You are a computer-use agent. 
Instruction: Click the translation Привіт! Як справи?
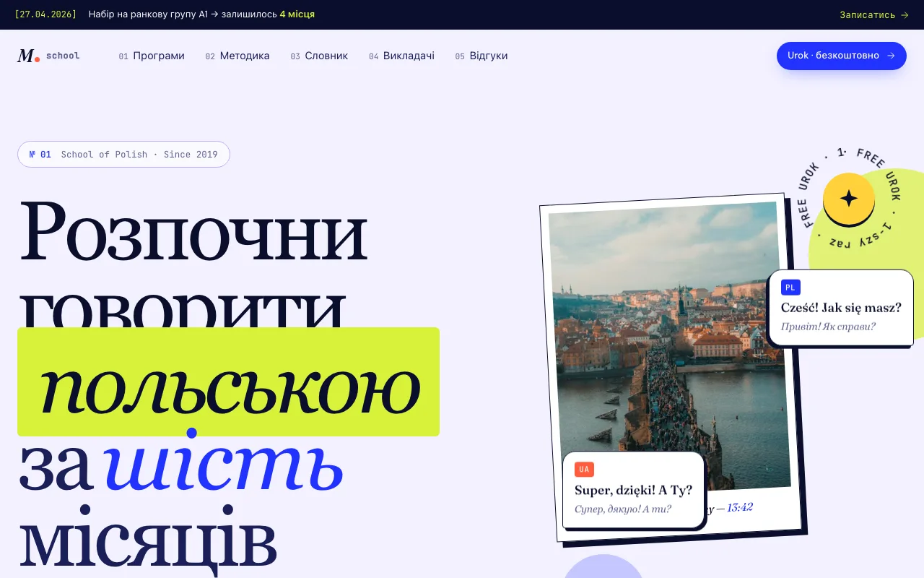pos(828,327)
